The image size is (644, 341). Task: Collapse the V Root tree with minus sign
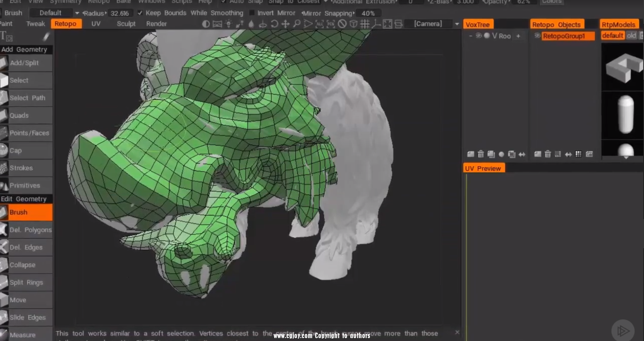471,36
